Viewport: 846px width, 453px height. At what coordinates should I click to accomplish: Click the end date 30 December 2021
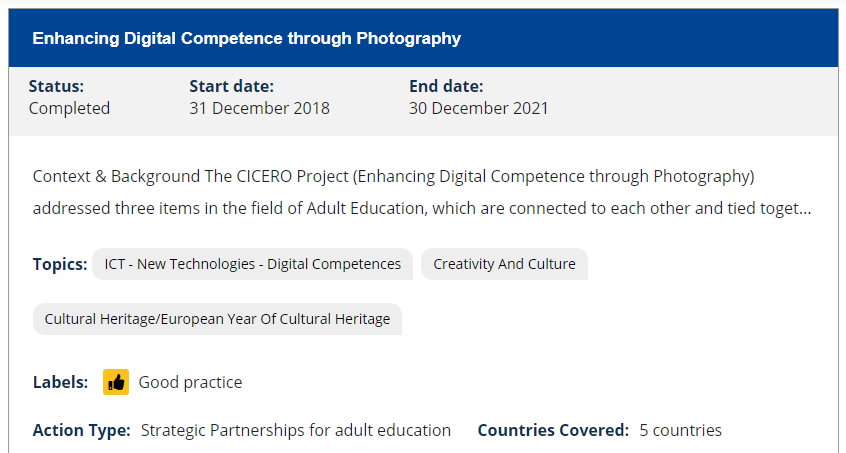[478, 108]
